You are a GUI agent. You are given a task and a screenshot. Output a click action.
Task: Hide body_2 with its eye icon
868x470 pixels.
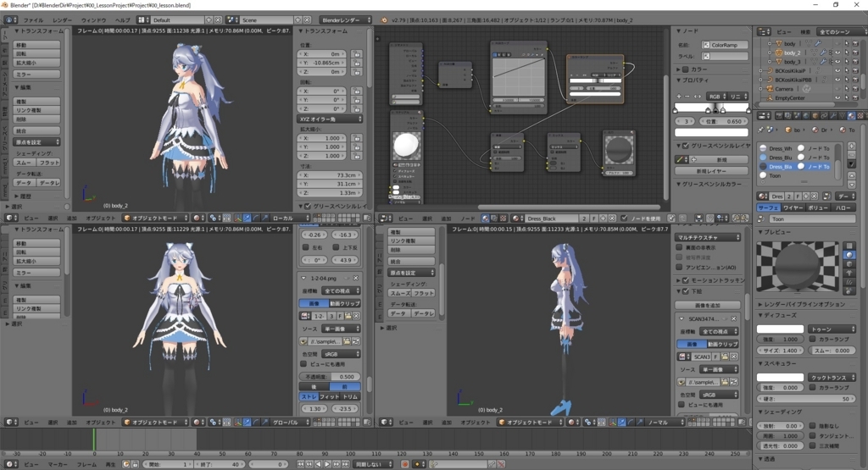tap(837, 53)
